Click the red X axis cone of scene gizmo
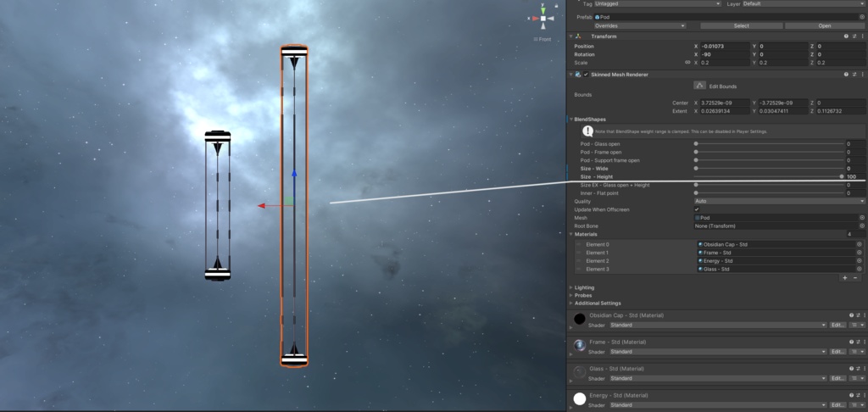Viewport: 868px width, 412px height. click(536, 19)
